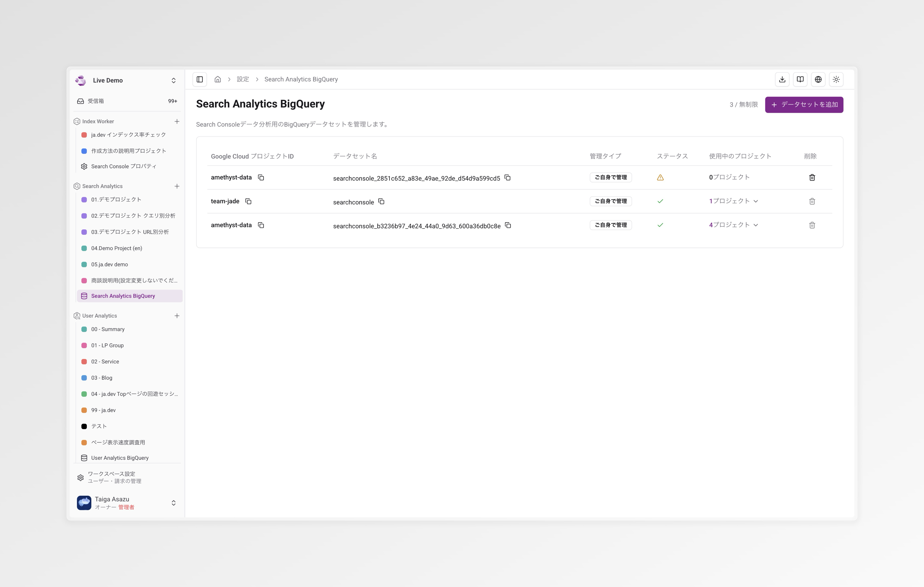Expand the 1プロジェクト dropdown
The image size is (924, 587).
(733, 201)
